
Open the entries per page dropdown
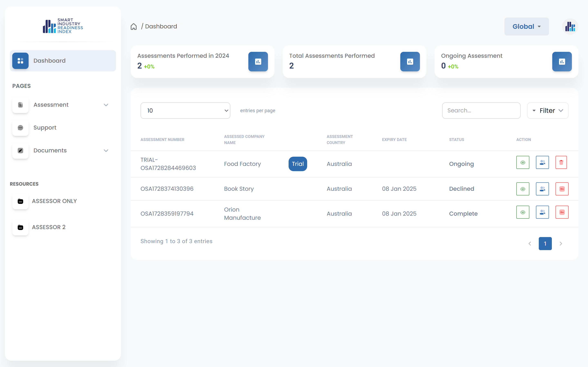tap(185, 110)
